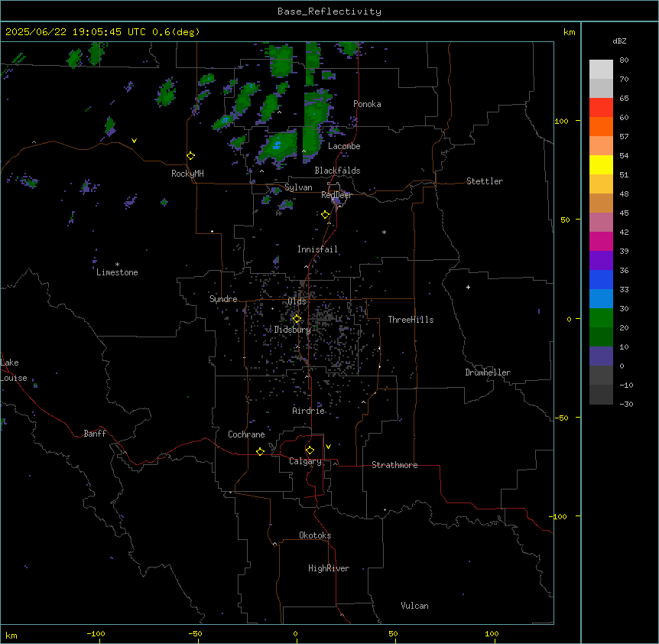Viewport: 659px width, 644px height.
Task: Select the 65 dBZ red color swatch
Action: (x=601, y=107)
